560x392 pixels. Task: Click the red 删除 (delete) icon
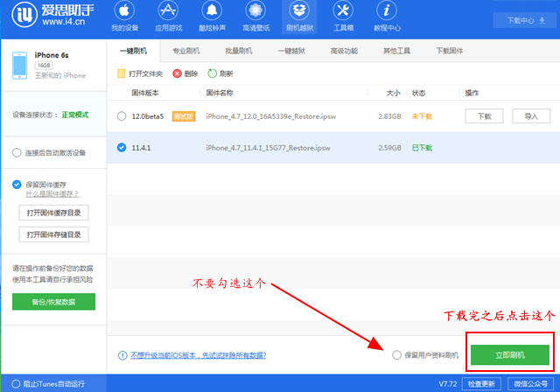pyautogui.click(x=178, y=73)
